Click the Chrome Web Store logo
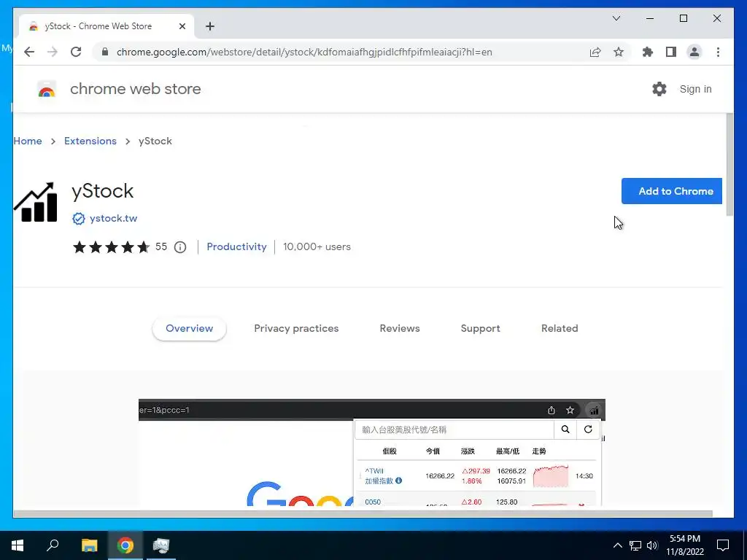Image resolution: width=747 pixels, height=560 pixels. coord(47,89)
